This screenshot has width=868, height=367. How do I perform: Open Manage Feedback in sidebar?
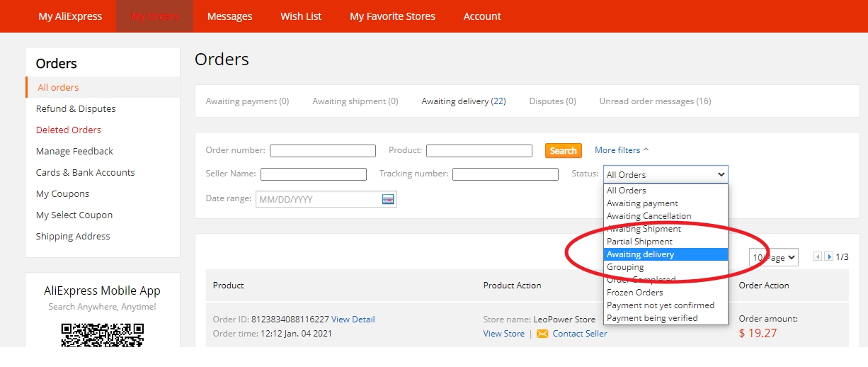pos(74,151)
